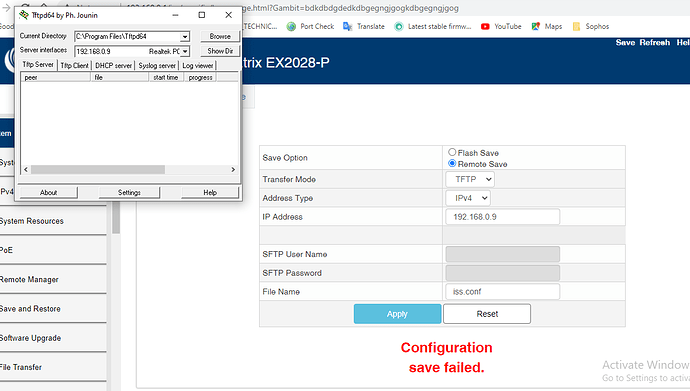Click Refresh link in page header
Viewport: 690px width, 391px height.
(x=655, y=42)
